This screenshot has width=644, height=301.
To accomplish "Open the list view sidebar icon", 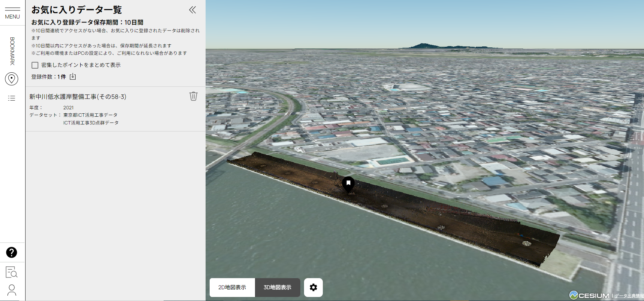I will pyautogui.click(x=12, y=98).
